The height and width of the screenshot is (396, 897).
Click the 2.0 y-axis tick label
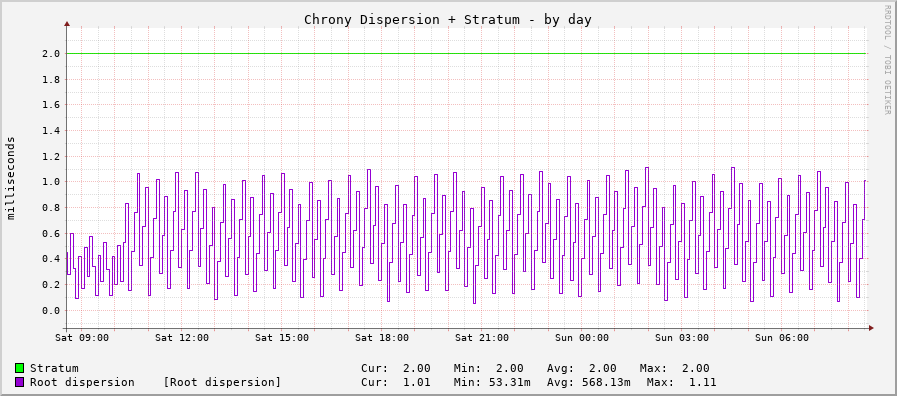point(51,54)
